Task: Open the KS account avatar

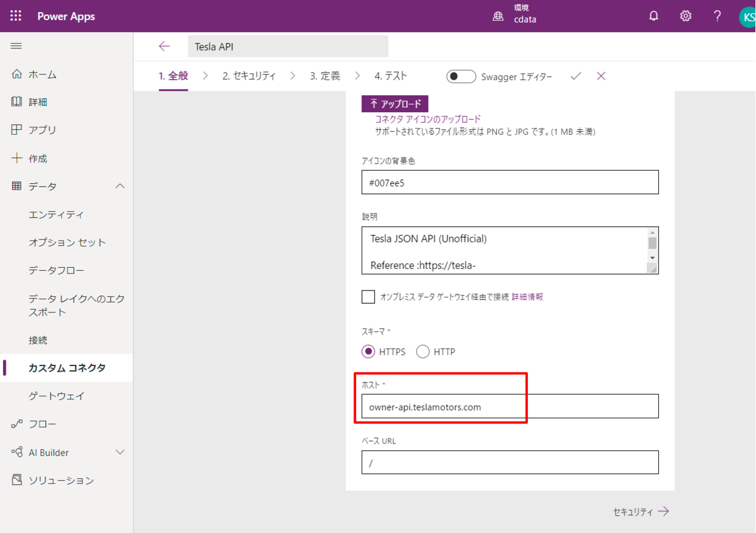Action: [747, 17]
